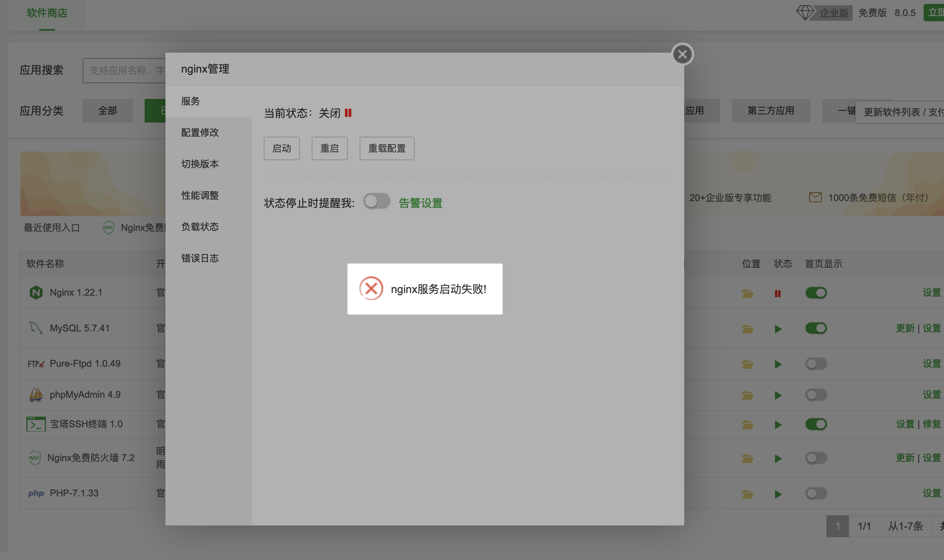This screenshot has width=944, height=560.
Task: Toggle 首页显示 for phpMyAdmin 4.9
Action: pyautogui.click(x=816, y=395)
